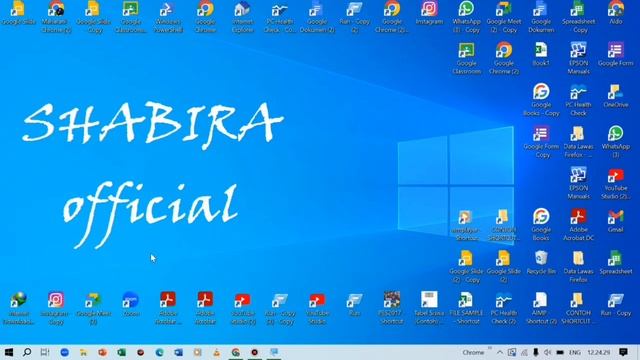Open Microsoft Edge from the taskbar
The width and height of the screenshot is (640, 360).
[159, 352]
